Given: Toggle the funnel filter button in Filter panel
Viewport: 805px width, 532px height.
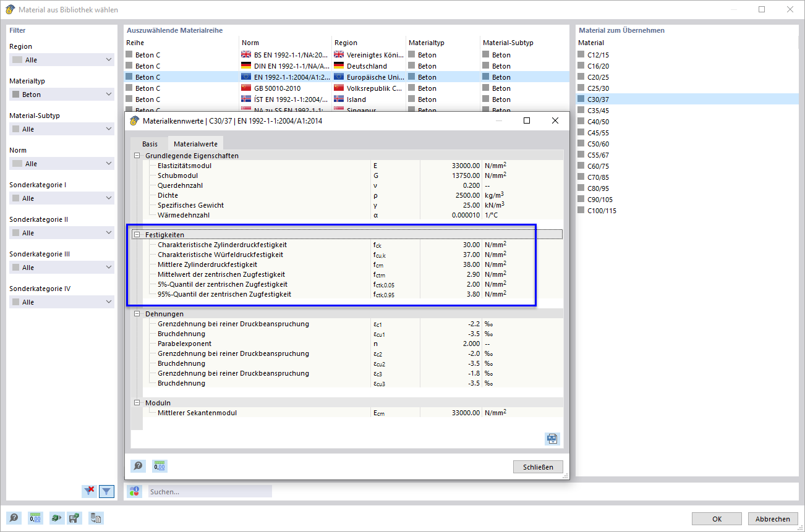Looking at the screenshot, I should coord(107,491).
